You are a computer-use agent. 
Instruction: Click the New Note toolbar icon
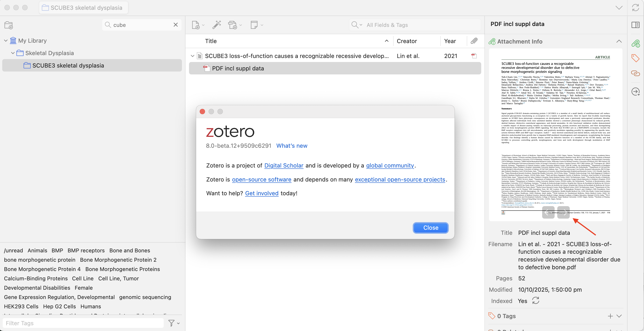(254, 25)
